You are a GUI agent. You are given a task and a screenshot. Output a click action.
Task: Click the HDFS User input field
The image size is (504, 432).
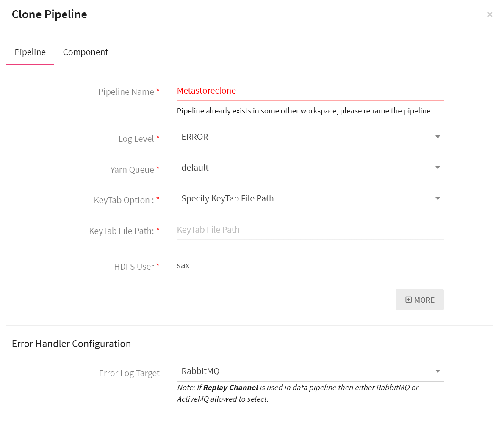tap(310, 266)
